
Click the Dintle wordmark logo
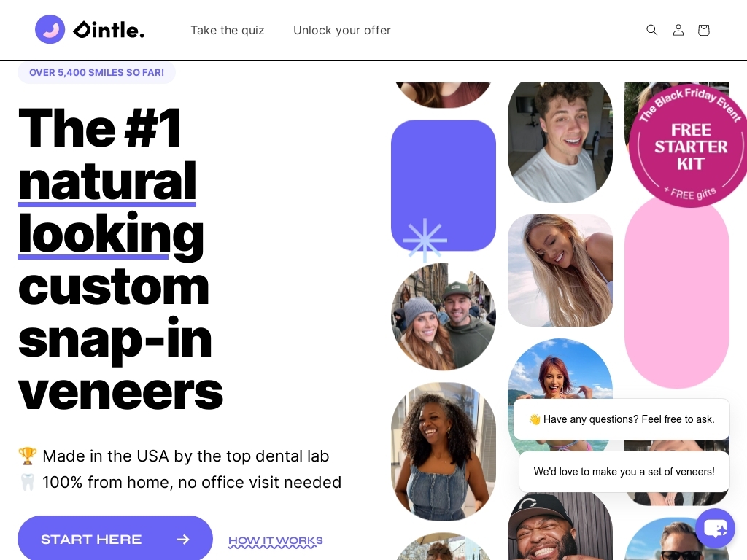click(109, 30)
